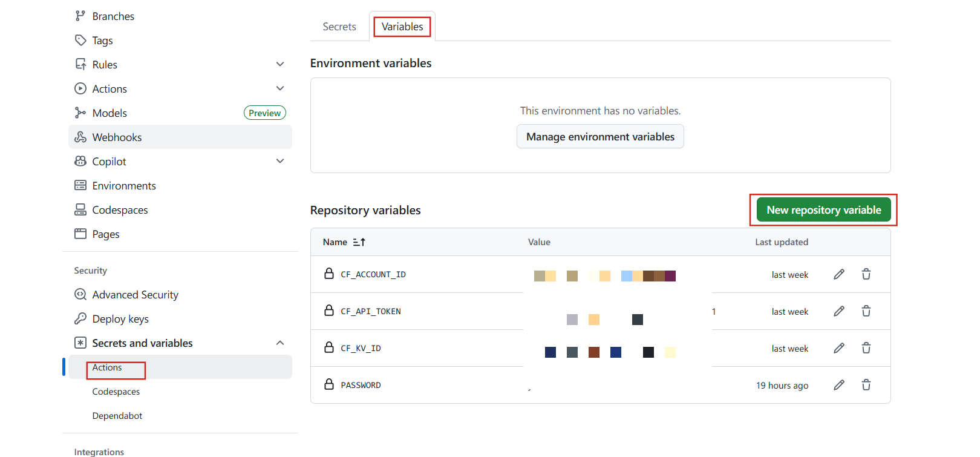This screenshot has height=457, width=980.
Task: Edit the CF_ACCOUNT_ID variable pencil icon
Action: pos(838,275)
